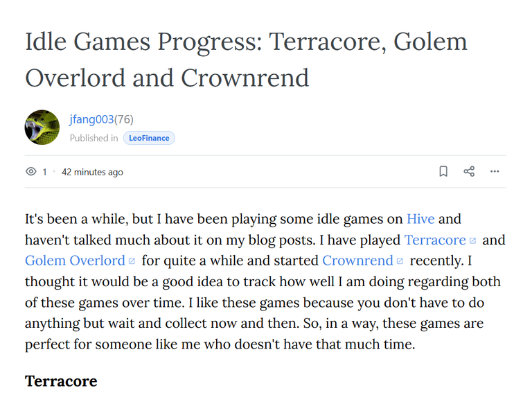Click the bold Terracore section heading
This screenshot has height=395, width=532.
coord(61,381)
